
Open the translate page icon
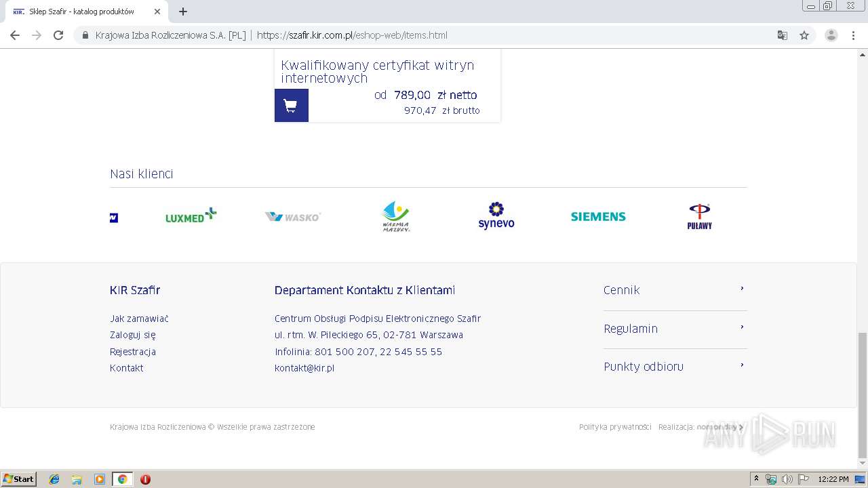click(x=783, y=35)
